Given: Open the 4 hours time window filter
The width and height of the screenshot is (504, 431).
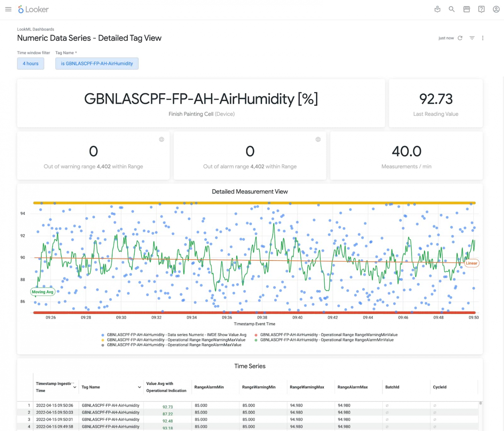Looking at the screenshot, I should (x=30, y=63).
